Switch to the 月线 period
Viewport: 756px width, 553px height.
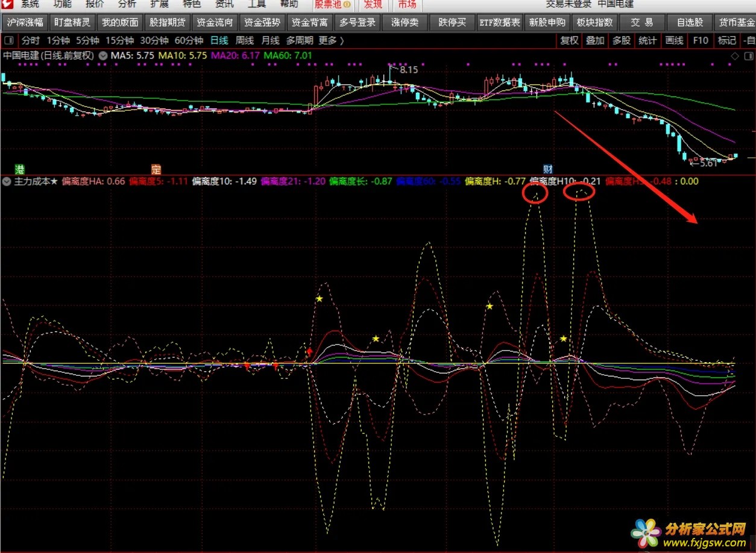[x=270, y=40]
